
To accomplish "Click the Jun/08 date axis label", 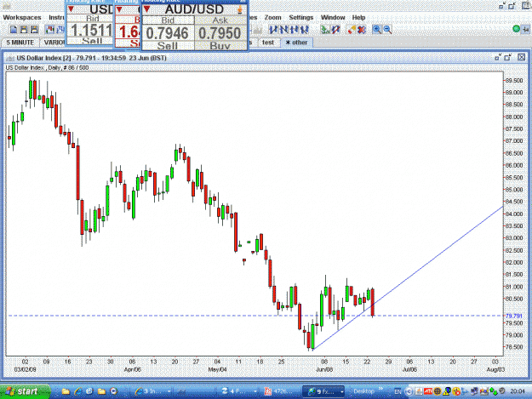I will click(324, 369).
